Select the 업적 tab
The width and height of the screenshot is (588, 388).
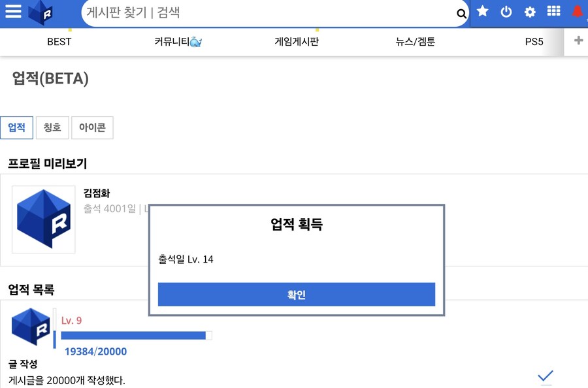(x=16, y=127)
